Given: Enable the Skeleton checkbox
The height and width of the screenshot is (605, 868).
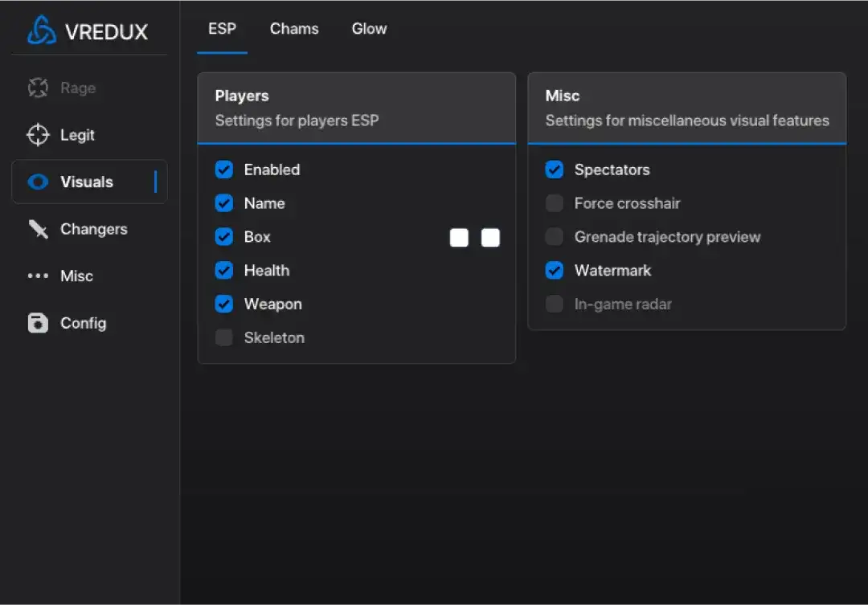Looking at the screenshot, I should coord(224,338).
